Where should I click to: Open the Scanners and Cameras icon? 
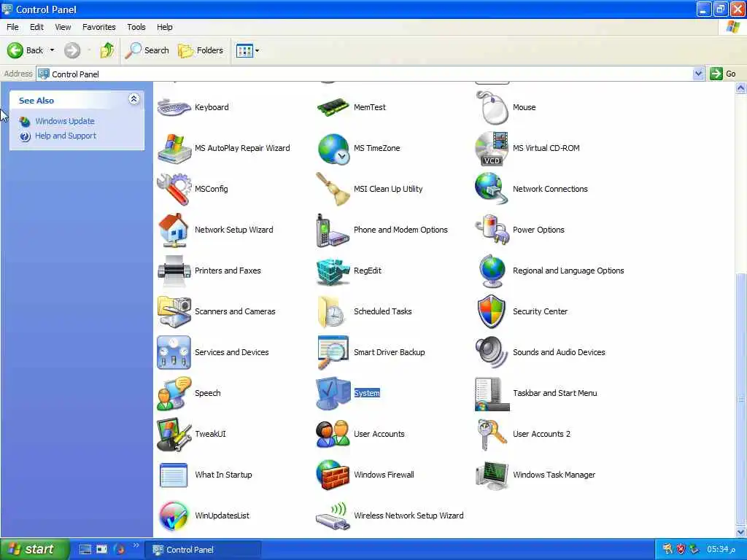coord(174,311)
